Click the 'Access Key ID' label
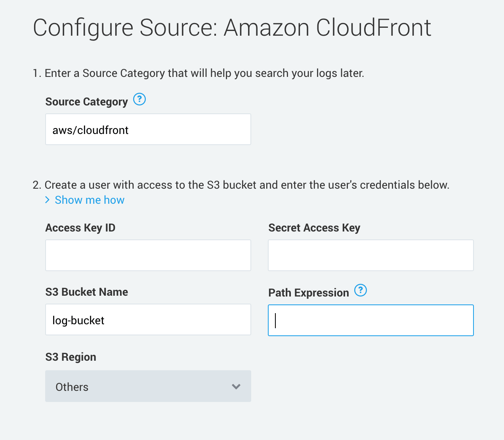The image size is (504, 440). pyautogui.click(x=80, y=228)
